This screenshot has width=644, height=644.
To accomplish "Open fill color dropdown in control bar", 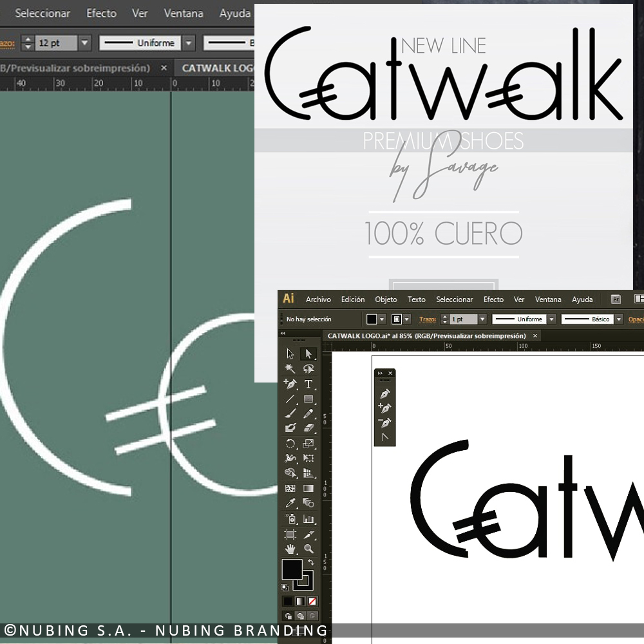I will (383, 319).
